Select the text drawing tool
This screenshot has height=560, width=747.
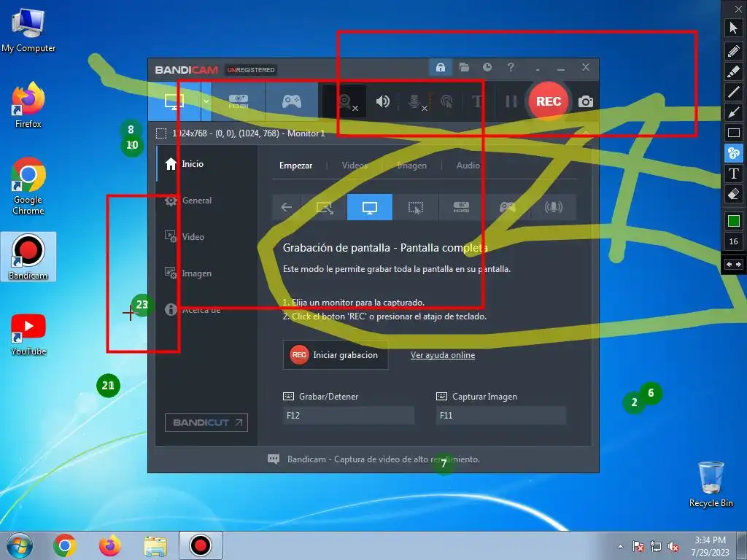(x=734, y=174)
